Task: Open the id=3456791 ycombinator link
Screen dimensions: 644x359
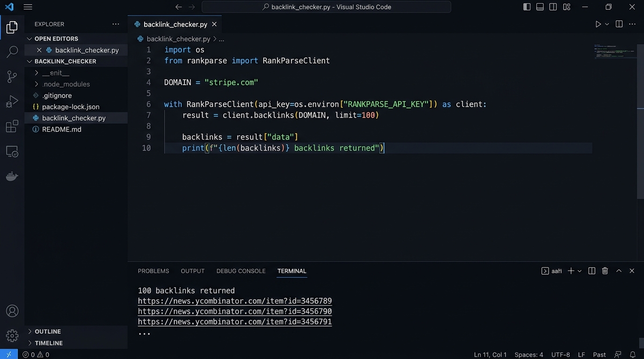Action: click(235, 322)
